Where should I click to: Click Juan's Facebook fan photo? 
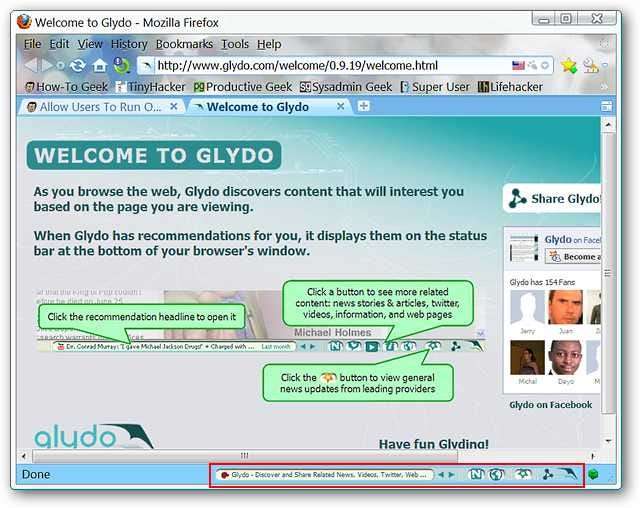tap(565, 307)
